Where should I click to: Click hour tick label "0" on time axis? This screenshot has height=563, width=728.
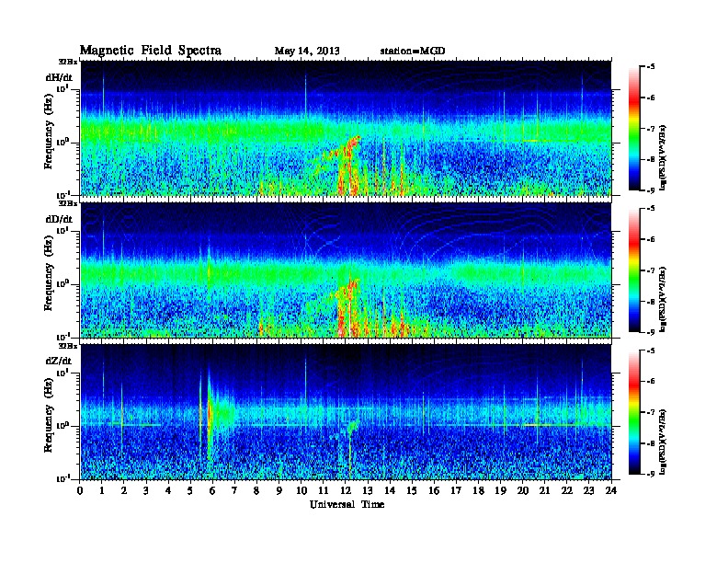click(x=80, y=491)
